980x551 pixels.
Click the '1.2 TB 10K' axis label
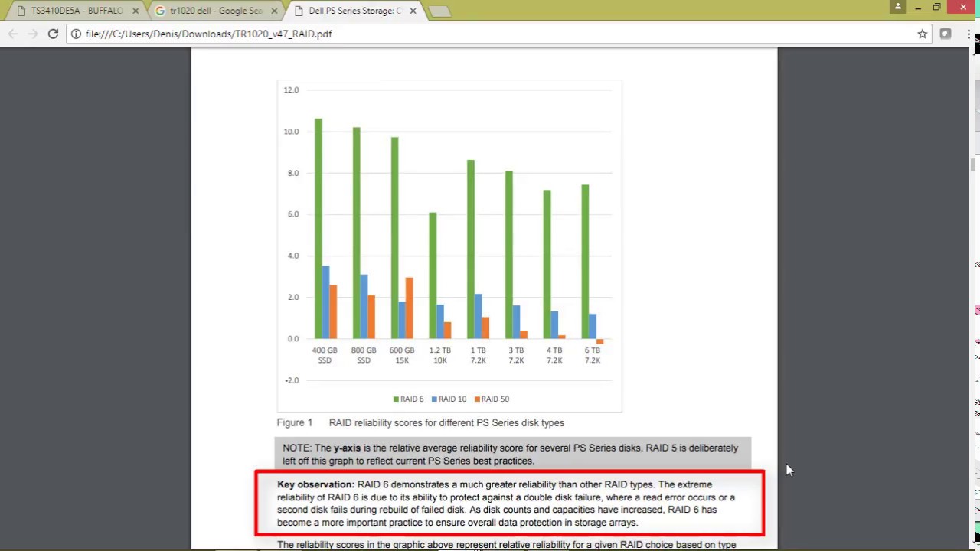[440, 355]
